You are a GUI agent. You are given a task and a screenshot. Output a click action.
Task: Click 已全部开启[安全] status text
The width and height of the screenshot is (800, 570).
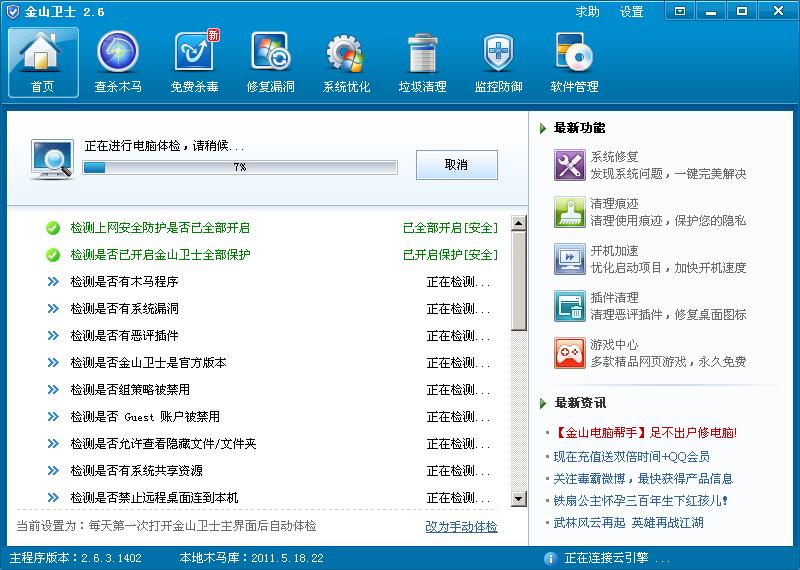[451, 228]
